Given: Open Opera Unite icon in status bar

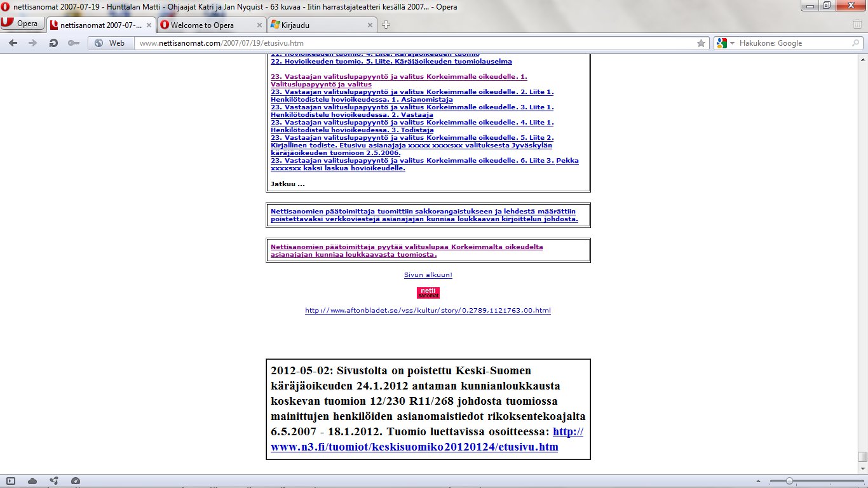Looking at the screenshot, I should 54,481.
